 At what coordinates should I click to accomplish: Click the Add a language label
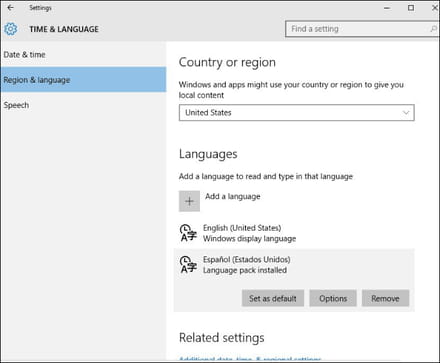233,196
